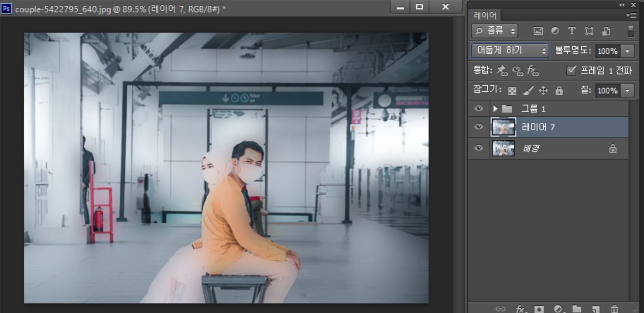Image resolution: width=644 pixels, height=313 pixels.
Task: Open the 불투명도 opacity slider arrow
Action: (x=628, y=51)
